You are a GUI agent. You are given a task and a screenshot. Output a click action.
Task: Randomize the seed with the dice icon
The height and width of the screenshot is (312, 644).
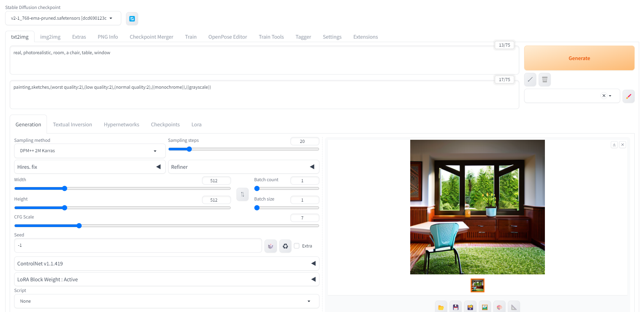pos(271,246)
